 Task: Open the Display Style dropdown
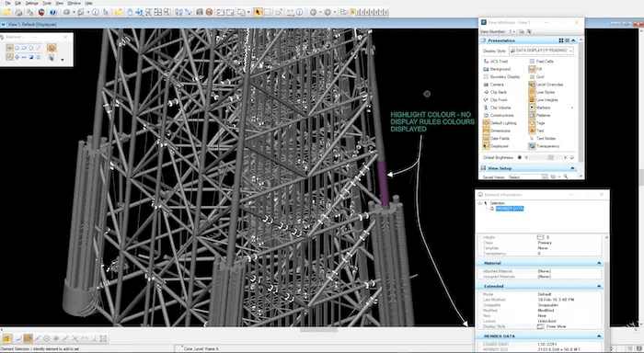[541, 51]
